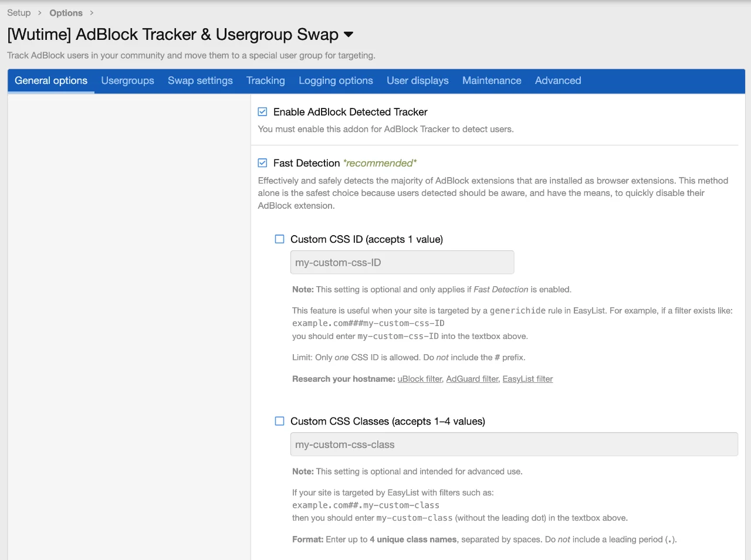Switch to the Usergroups tab

[x=127, y=81]
